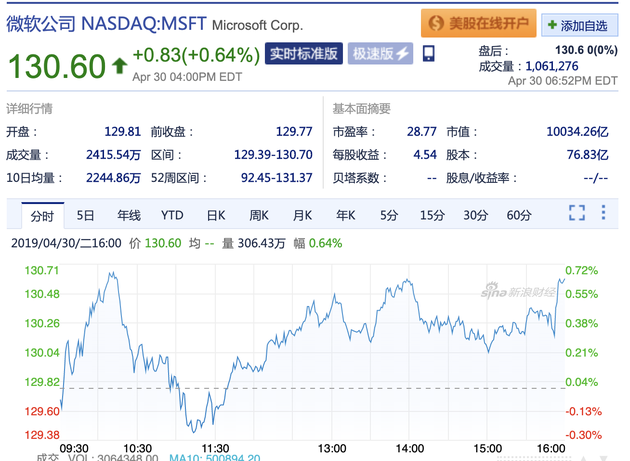Click the P/E ratio value 28.77
The image size is (630, 461).
tap(421, 131)
